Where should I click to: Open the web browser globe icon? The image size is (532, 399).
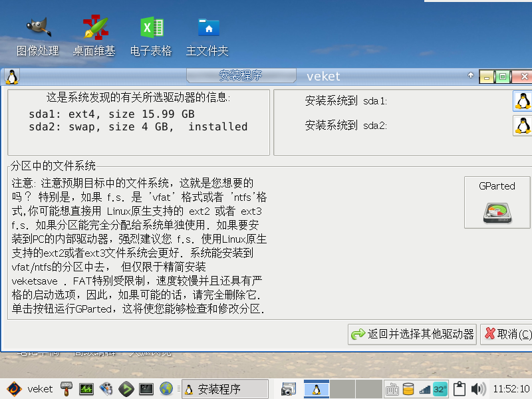click(x=166, y=389)
